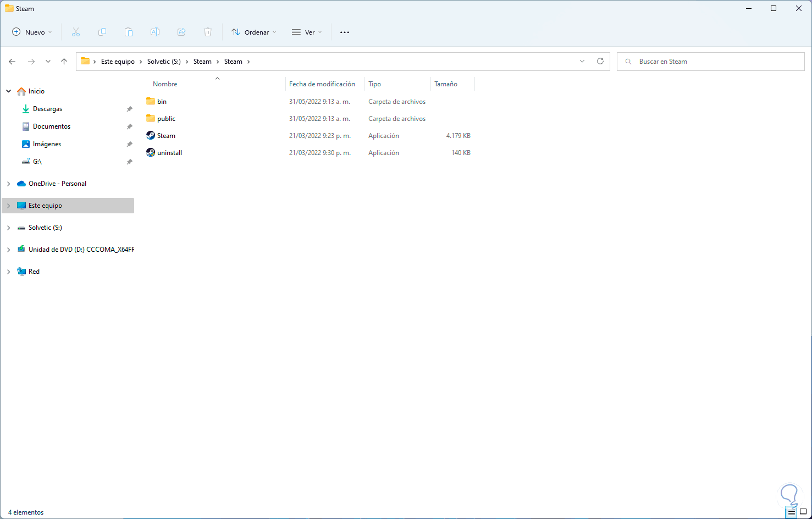Unpin Imágenes using its pin icon
The image size is (812, 519).
click(130, 144)
